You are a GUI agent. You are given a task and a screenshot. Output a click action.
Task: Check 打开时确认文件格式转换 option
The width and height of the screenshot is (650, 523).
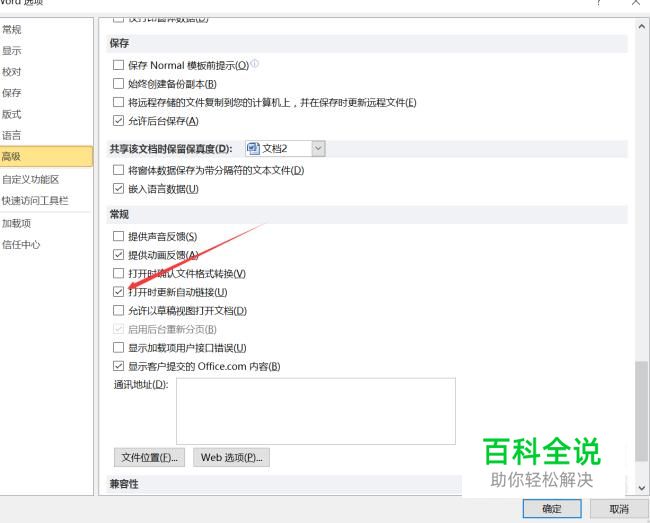118,273
